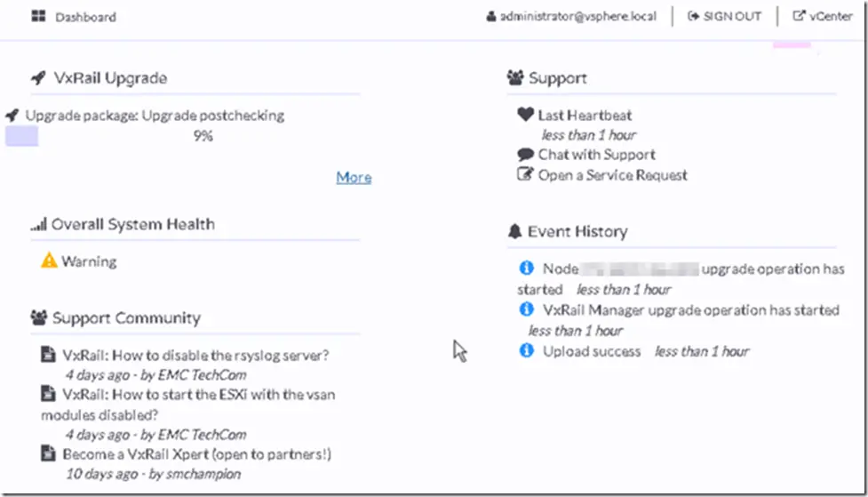Image resolution: width=868 pixels, height=497 pixels.
Task: Open 'Become a VxRail Xpert' article
Action: (x=196, y=454)
